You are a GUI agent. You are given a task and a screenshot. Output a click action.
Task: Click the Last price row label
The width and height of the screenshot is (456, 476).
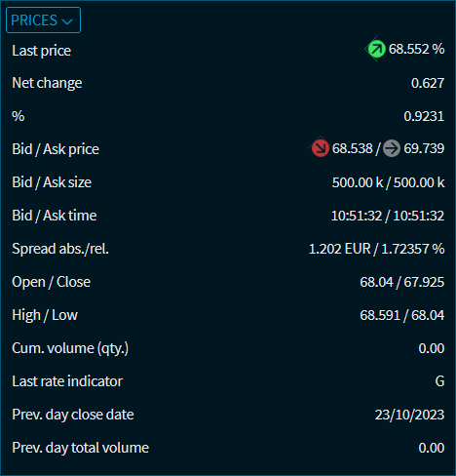tap(41, 51)
